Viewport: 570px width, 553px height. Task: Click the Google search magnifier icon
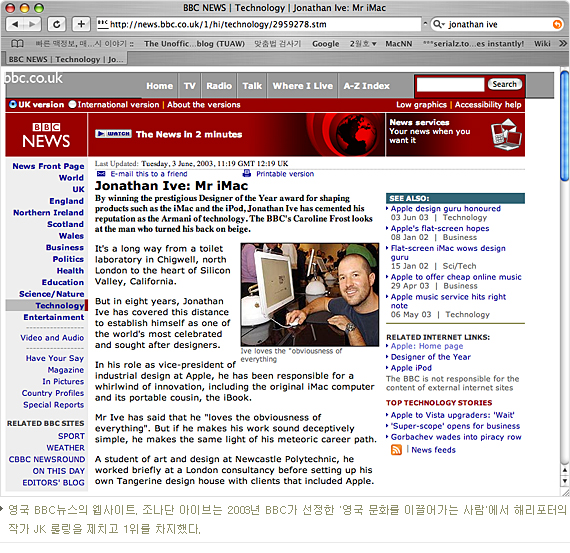click(438, 24)
